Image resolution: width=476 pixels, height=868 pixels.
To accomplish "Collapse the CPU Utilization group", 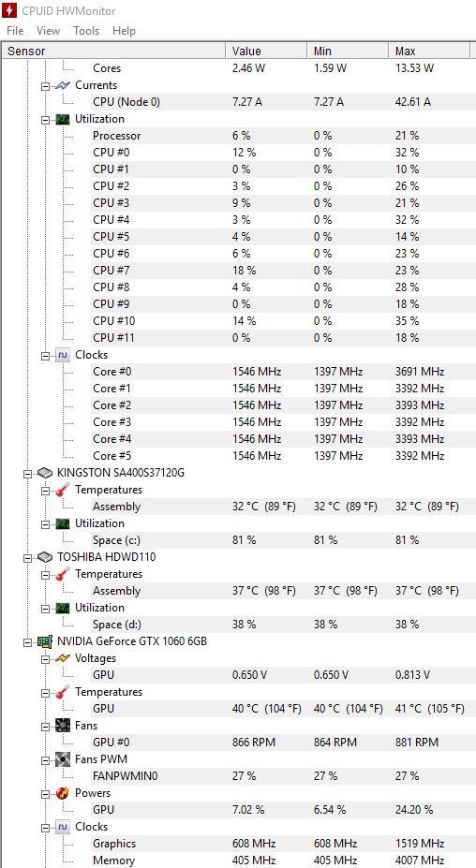I will point(45,119).
